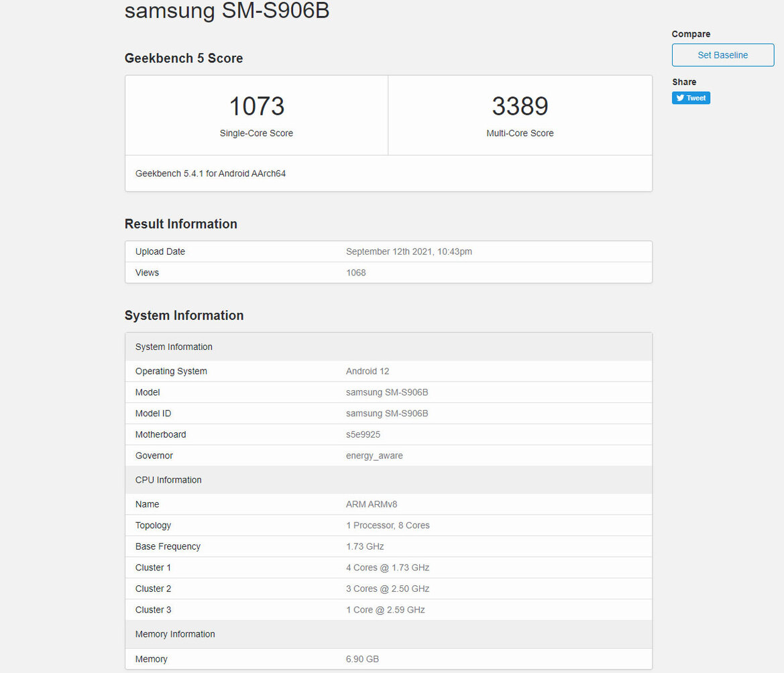Screen dimensions: 784x673
Task: Click the ARM ARMv8 value
Action: pyautogui.click(x=372, y=505)
